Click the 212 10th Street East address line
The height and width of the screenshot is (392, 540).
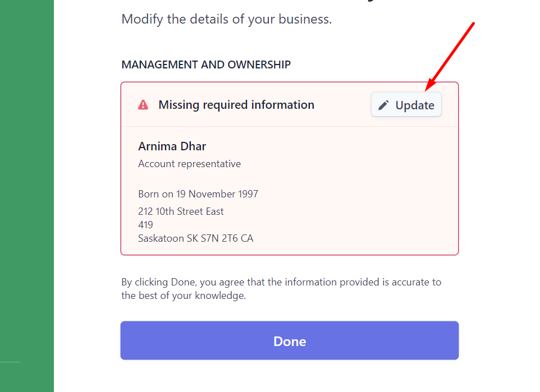click(x=181, y=211)
